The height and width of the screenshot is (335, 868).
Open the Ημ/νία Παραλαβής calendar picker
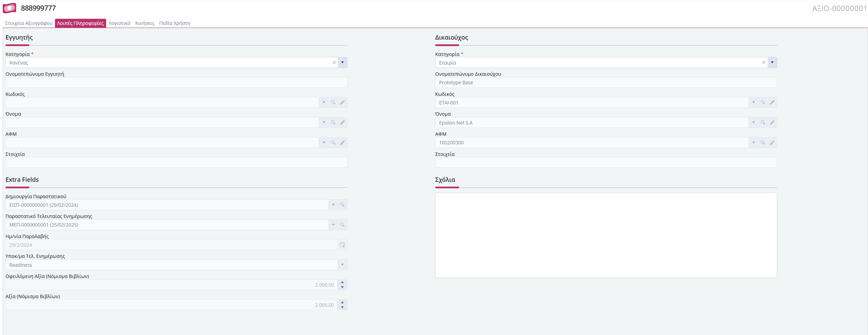pos(342,245)
